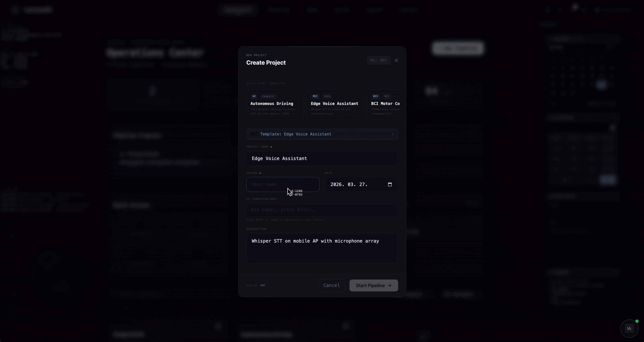Click the MIC icon in the template chip
The image size is (644, 342).
tap(254, 134)
